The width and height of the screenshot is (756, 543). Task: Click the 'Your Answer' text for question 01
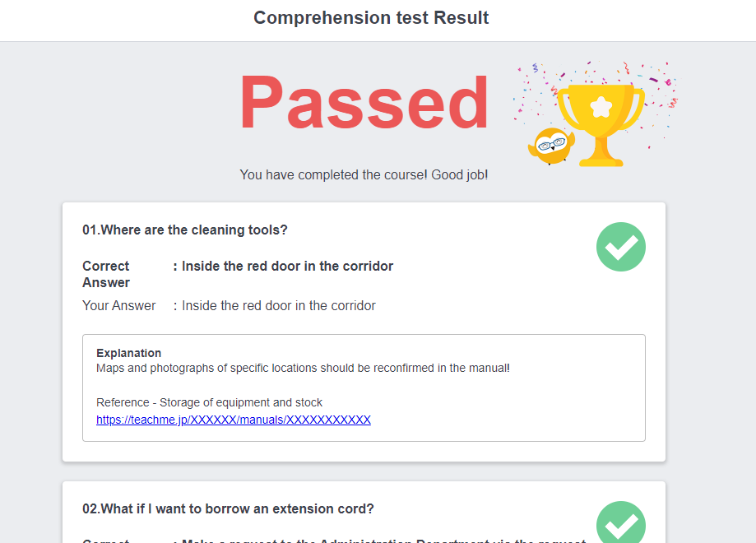[x=118, y=305]
